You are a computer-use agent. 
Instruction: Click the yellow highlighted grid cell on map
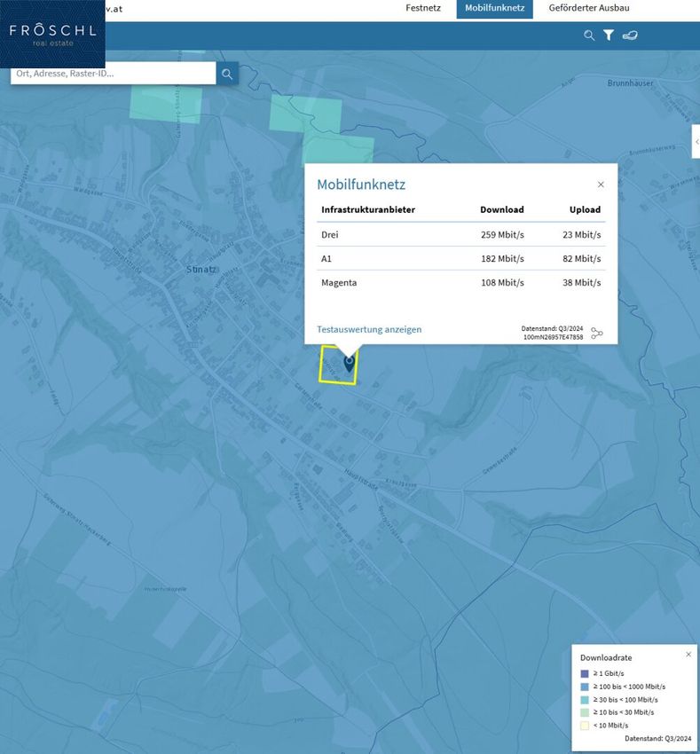[x=332, y=374]
